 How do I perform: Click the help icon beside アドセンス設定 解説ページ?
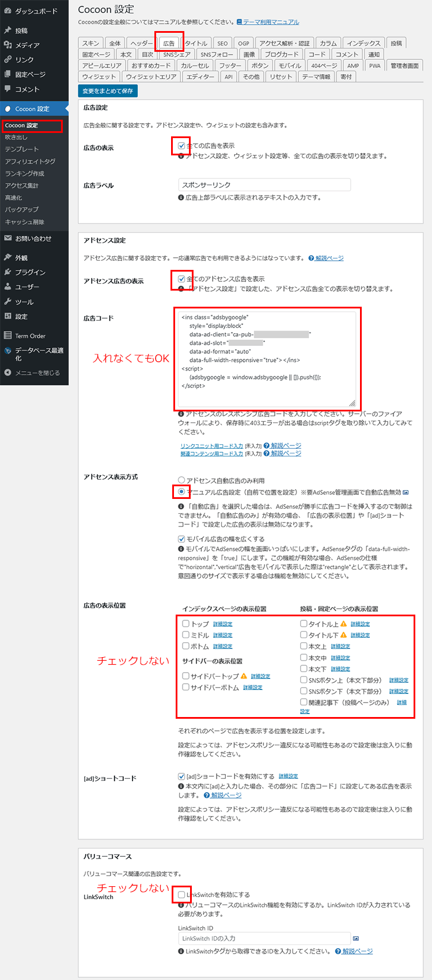click(x=311, y=258)
